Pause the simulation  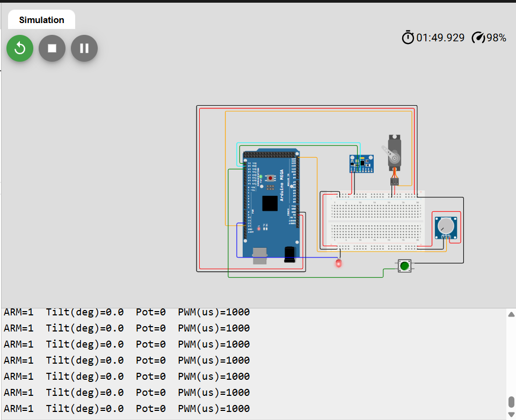(x=84, y=49)
